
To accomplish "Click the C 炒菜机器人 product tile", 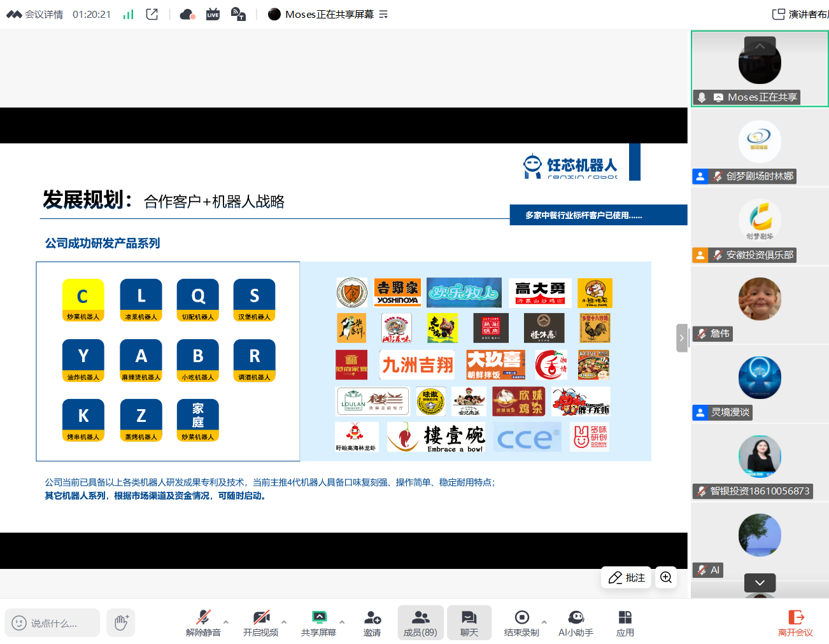I will [83, 300].
